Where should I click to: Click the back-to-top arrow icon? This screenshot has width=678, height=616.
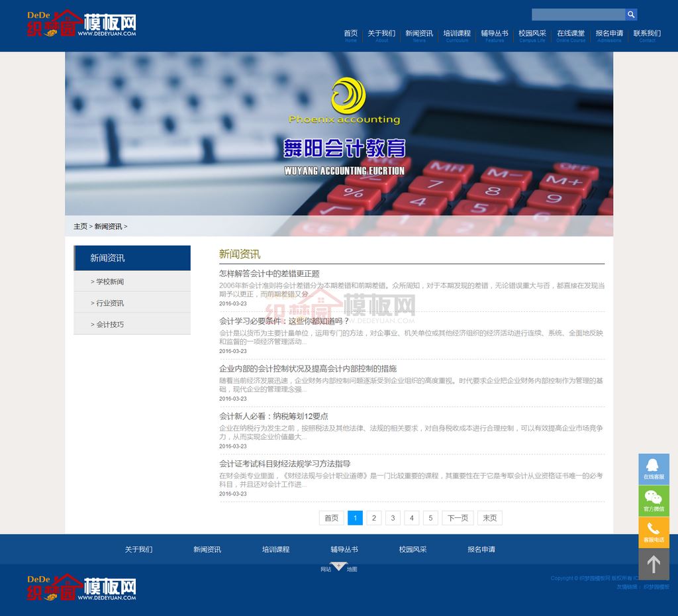pos(654,564)
